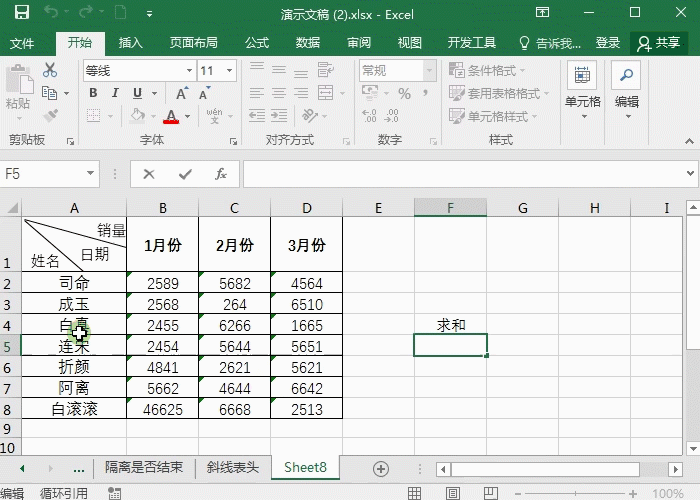
Task: Switch to the 页面布局 Page Layout tab
Action: pos(194,43)
